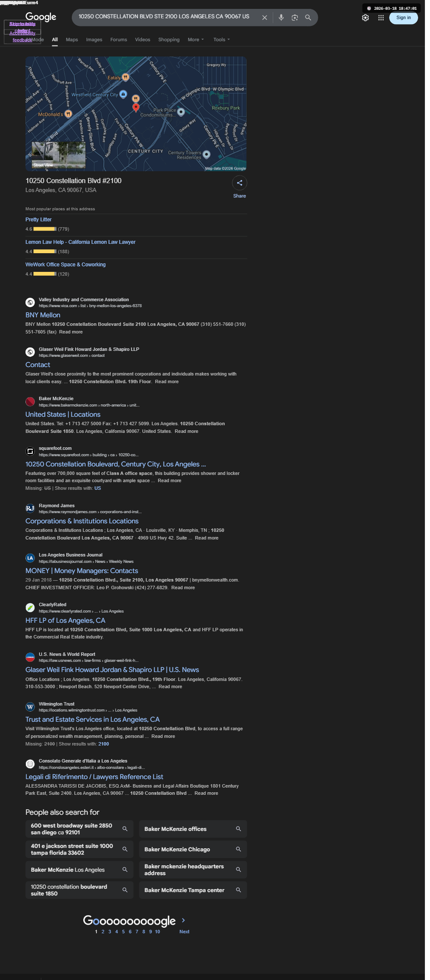Open the Pretty Litter place link
The image size is (430, 980).
pyautogui.click(x=38, y=220)
